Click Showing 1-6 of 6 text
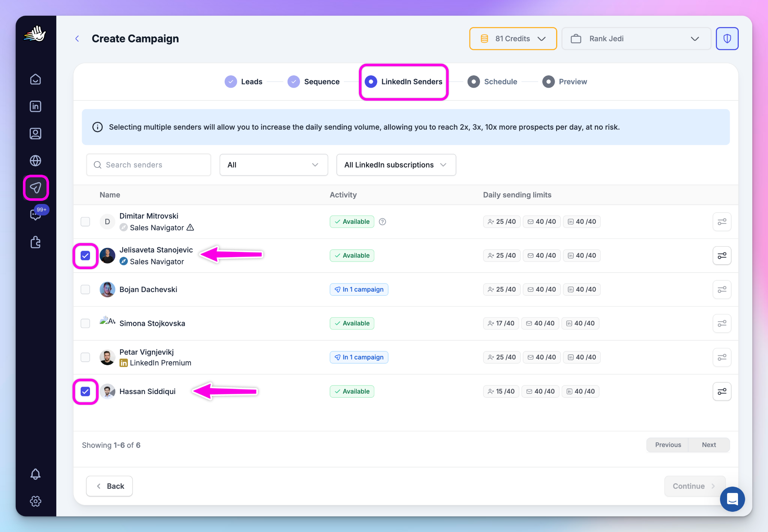The height and width of the screenshot is (532, 768). click(x=111, y=445)
